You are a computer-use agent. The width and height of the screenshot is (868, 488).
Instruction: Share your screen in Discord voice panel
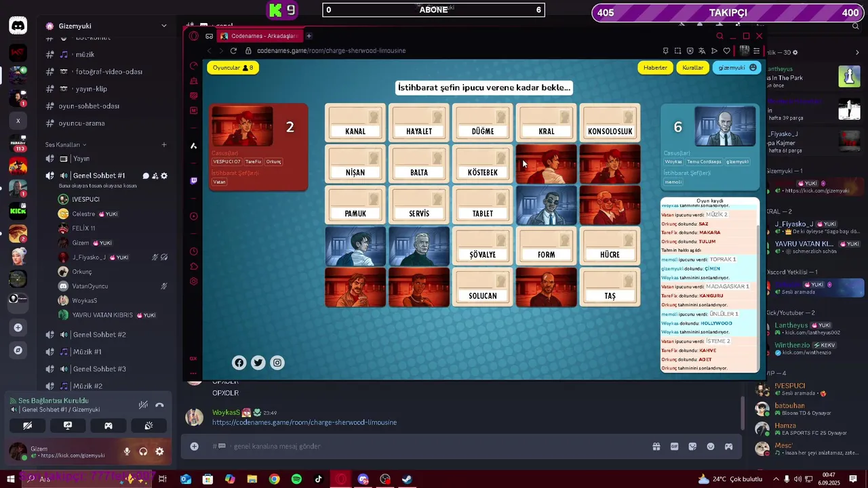coord(68,426)
